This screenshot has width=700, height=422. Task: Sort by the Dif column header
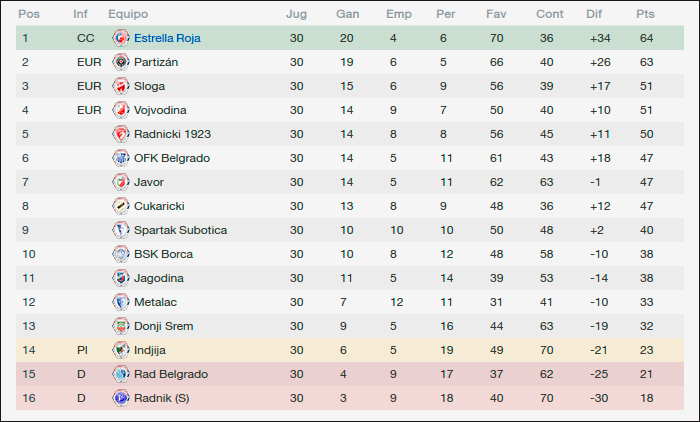594,14
